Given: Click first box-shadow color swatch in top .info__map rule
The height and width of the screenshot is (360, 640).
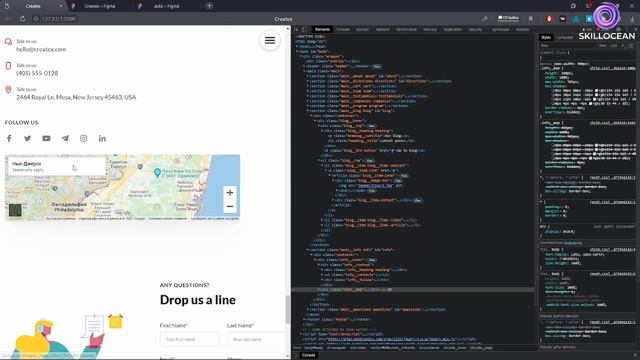Looking at the screenshot, I should tap(597, 90).
